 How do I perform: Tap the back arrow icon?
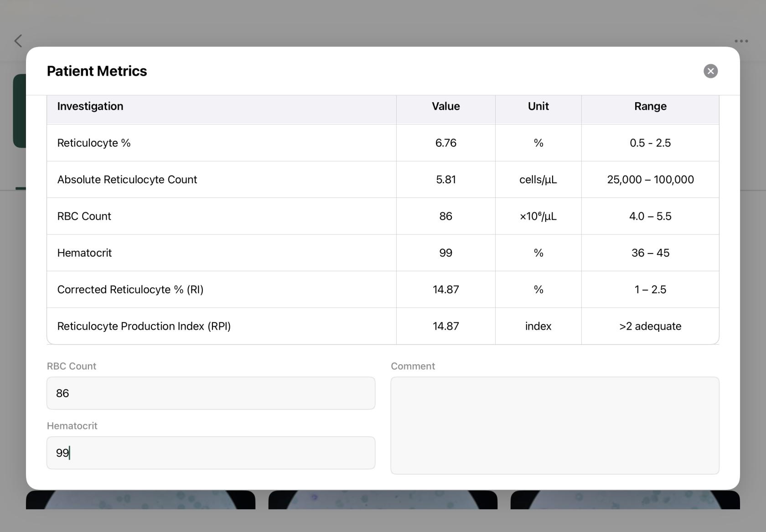[18, 41]
